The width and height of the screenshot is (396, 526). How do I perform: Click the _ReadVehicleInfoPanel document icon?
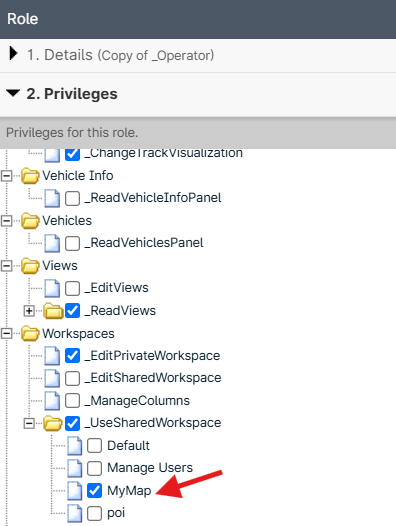tap(52, 198)
